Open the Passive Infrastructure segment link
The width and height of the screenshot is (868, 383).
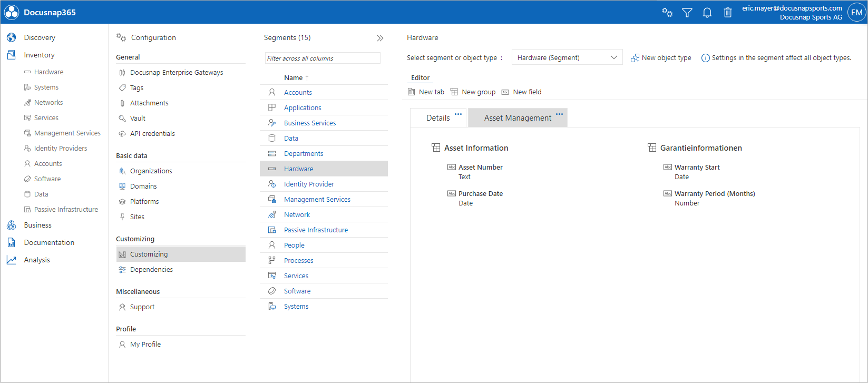(x=316, y=230)
